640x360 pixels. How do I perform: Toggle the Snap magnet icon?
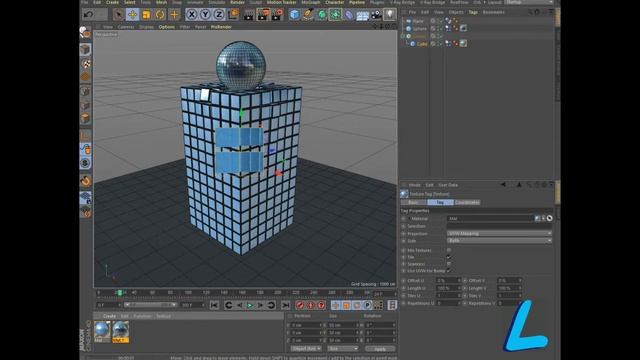pos(85,181)
